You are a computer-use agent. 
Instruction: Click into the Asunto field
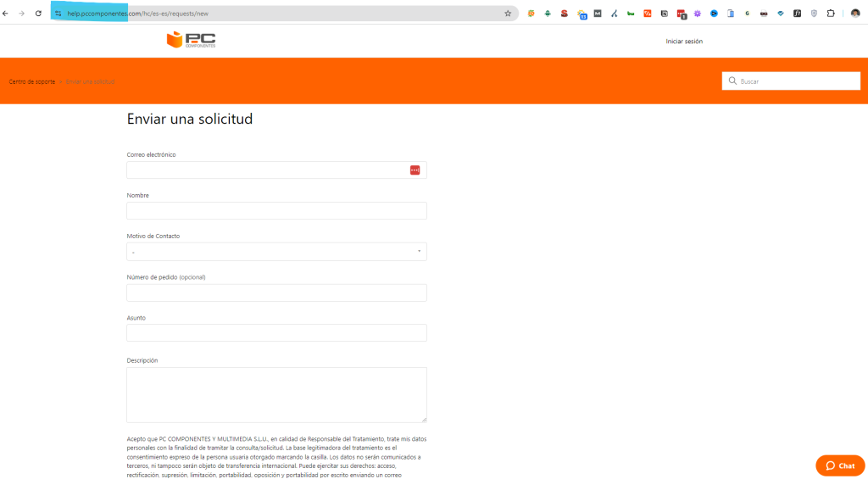coord(276,333)
